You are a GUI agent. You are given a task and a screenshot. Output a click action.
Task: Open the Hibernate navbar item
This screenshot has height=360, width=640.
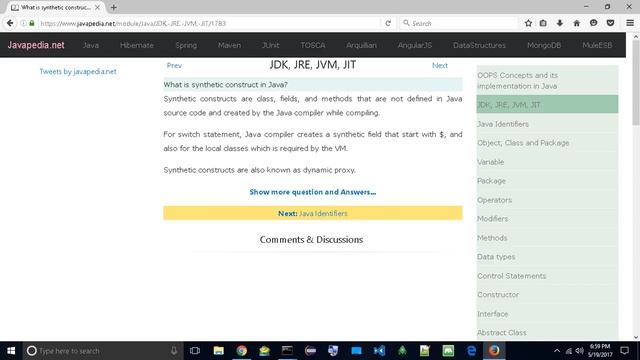(137, 45)
